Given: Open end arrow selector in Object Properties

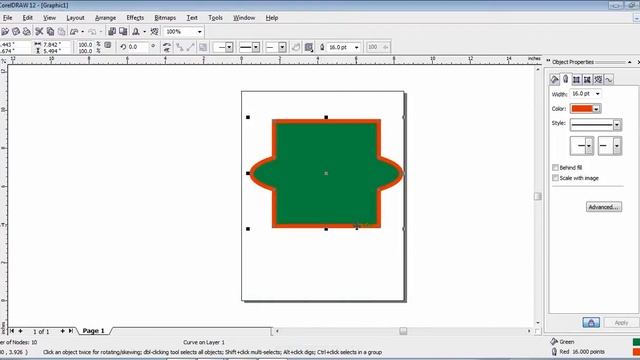Looking at the screenshot, I should click(x=617, y=146).
